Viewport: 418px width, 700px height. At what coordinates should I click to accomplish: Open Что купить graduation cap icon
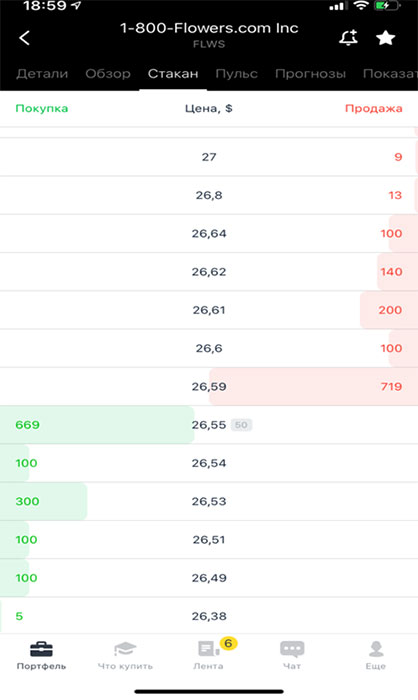click(125, 649)
